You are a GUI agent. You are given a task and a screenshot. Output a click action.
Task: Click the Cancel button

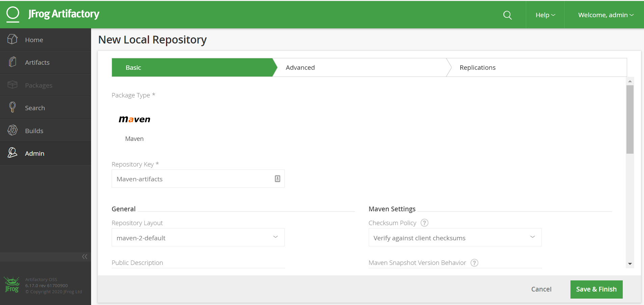point(541,289)
